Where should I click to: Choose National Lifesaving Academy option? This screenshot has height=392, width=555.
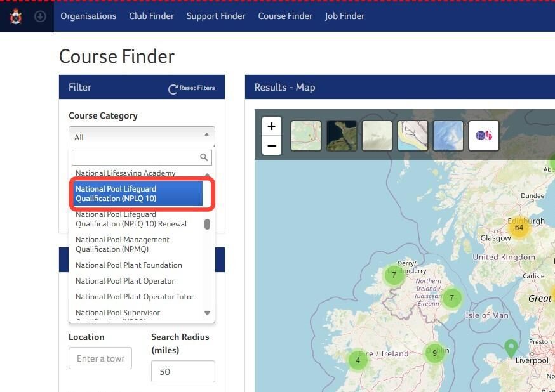(x=125, y=173)
